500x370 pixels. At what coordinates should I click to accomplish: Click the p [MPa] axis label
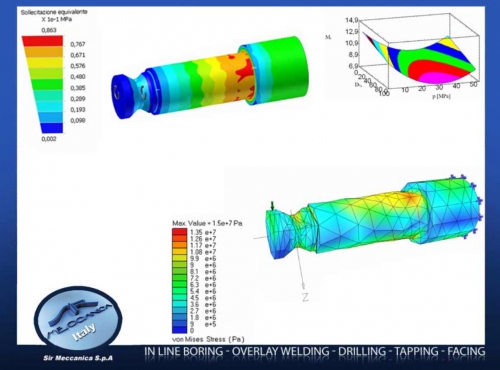click(x=441, y=97)
